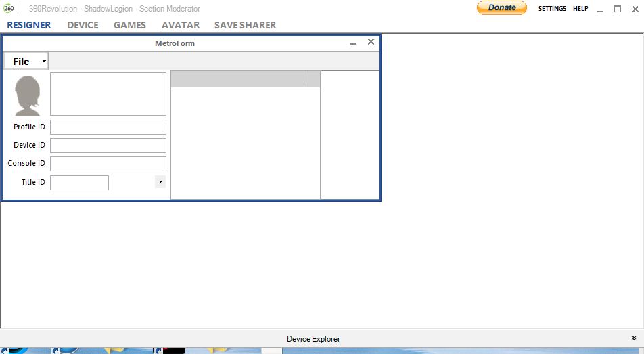The width and height of the screenshot is (644, 354).
Task: Minimize the MetroForm inner window
Action: tap(353, 43)
